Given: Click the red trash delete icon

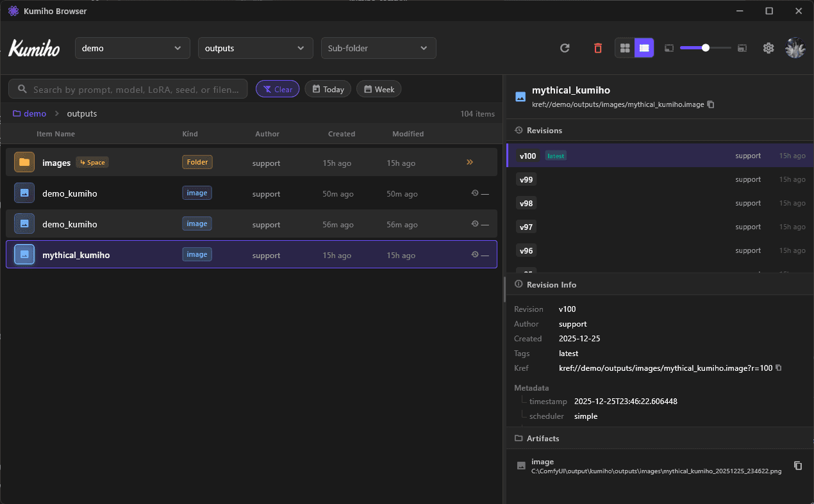Looking at the screenshot, I should pos(597,47).
